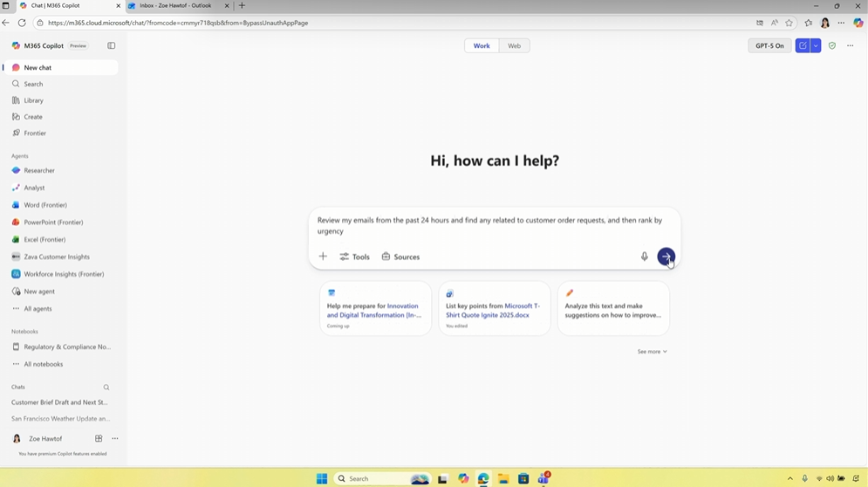Open options menu beside Zoe Hawtof
Image resolution: width=868 pixels, height=487 pixels.
coord(114,439)
